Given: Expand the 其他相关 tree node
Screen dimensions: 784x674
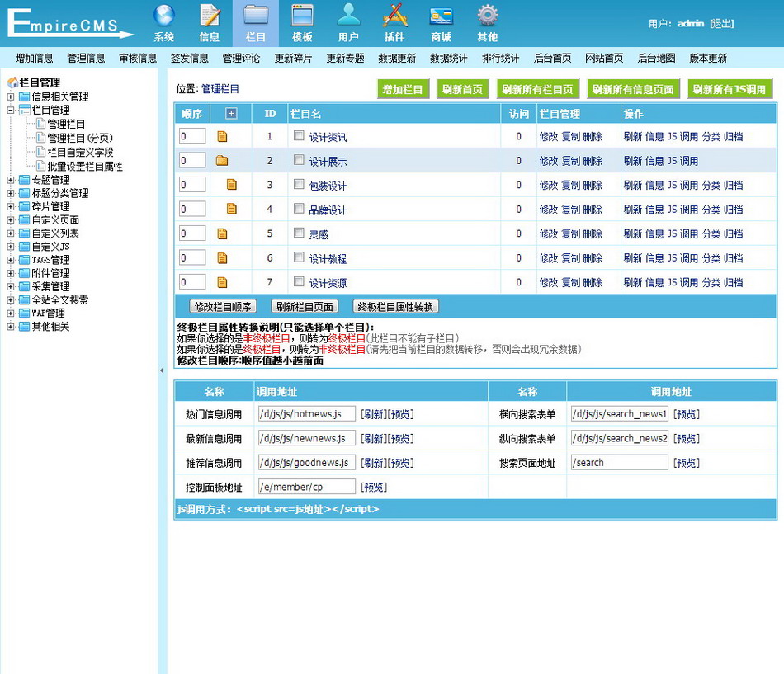Looking at the screenshot, I should click(11, 327).
